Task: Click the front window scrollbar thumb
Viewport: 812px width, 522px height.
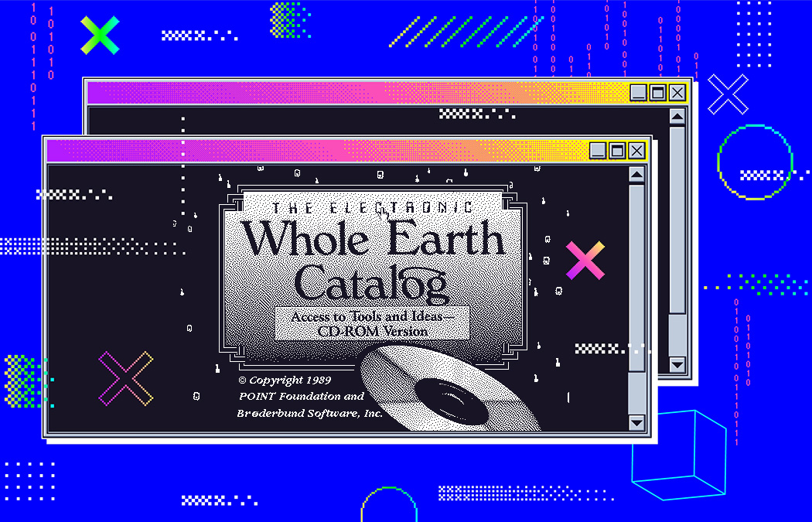Action: tap(637, 278)
